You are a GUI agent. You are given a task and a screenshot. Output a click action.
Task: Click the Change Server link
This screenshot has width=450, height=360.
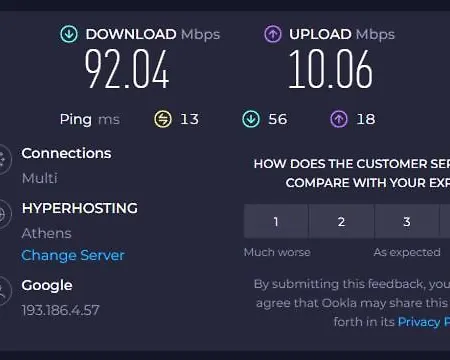point(73,256)
